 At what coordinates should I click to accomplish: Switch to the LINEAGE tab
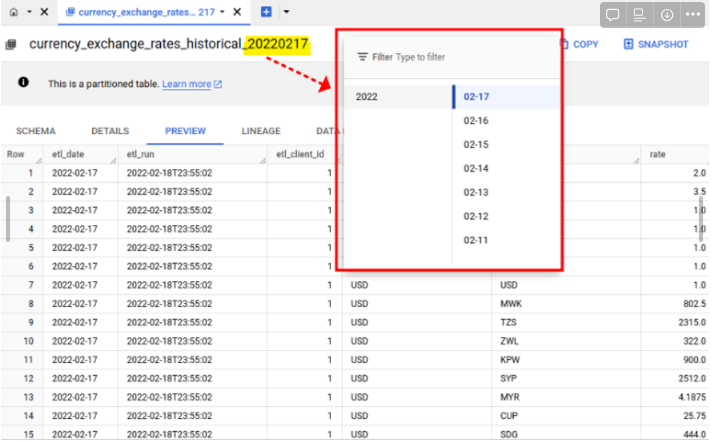pos(261,131)
